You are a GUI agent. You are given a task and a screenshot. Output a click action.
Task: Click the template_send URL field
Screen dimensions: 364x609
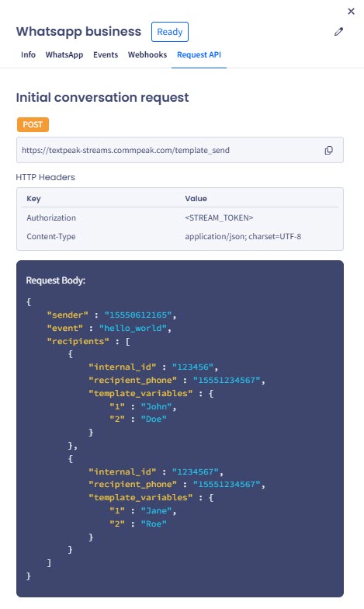(x=180, y=150)
